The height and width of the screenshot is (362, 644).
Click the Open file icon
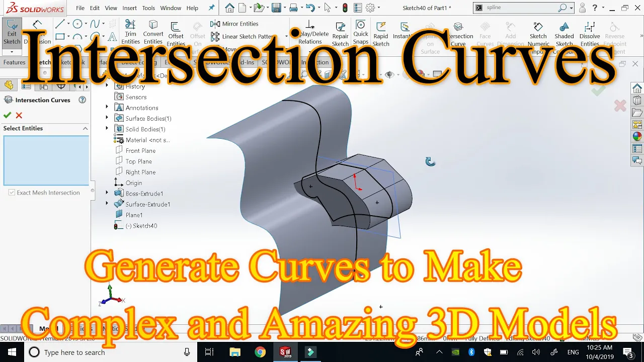[259, 8]
